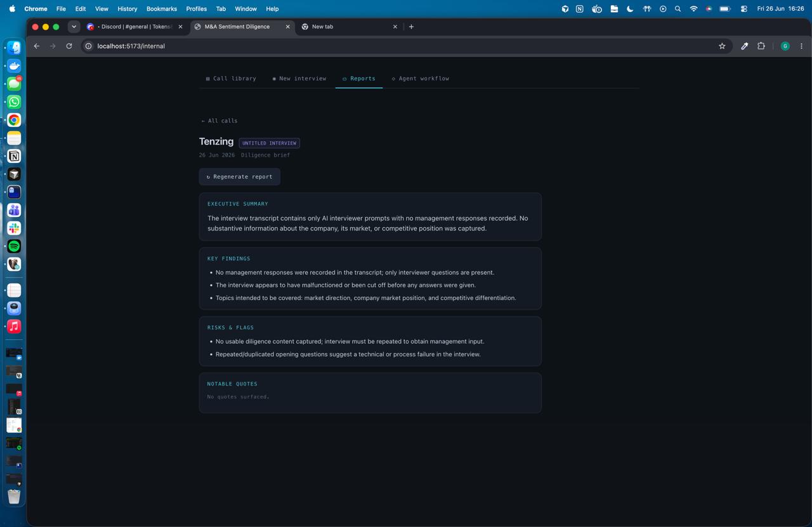Viewport: 812px width, 527px height.
Task: Select the M&A Sentiment Diligence tab
Action: (x=242, y=27)
